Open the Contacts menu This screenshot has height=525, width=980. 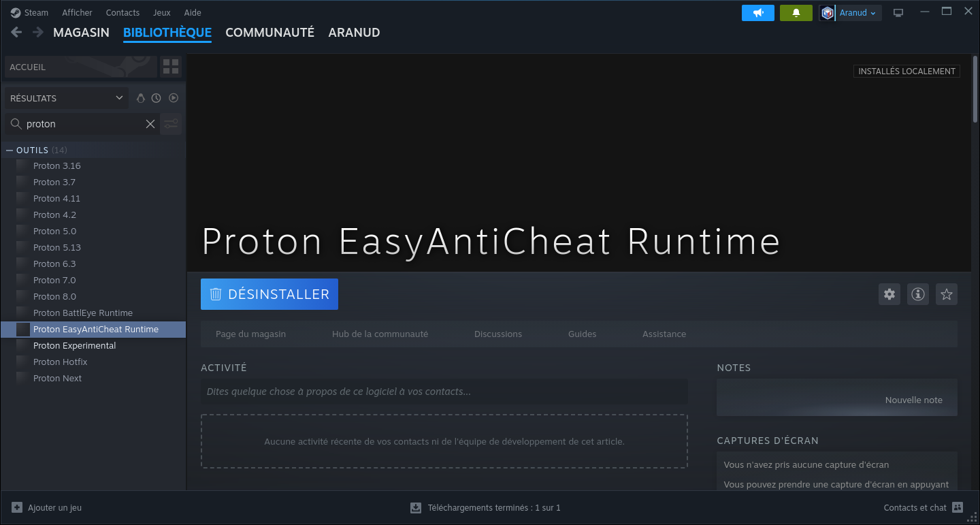[x=122, y=13]
